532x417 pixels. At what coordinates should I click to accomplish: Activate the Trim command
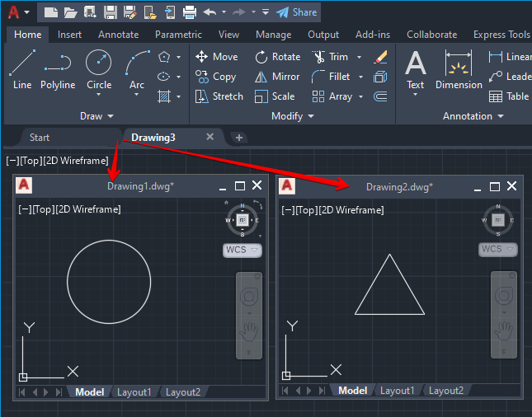coord(330,57)
